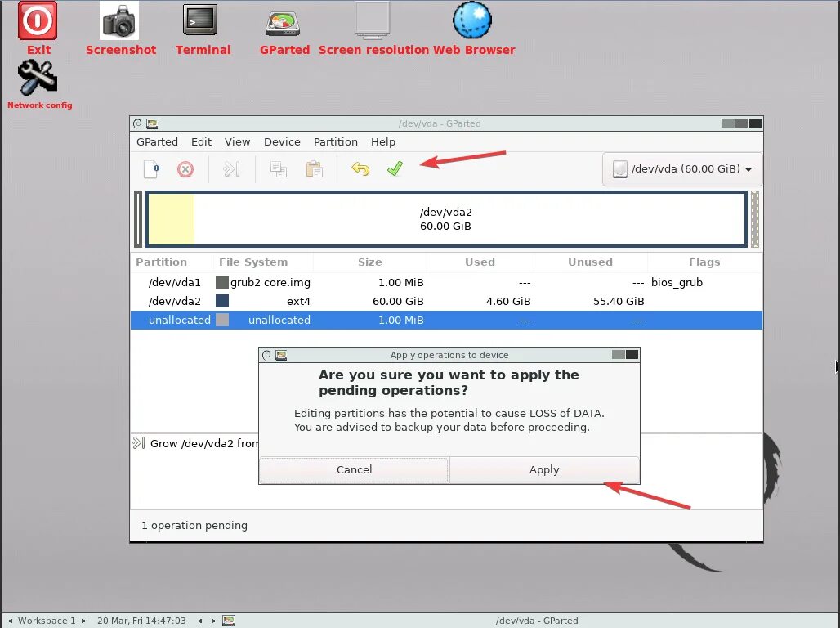The image size is (840, 628).
Task: Open the /dev/vda (60.00 GiB) device dropdown
Action: 682,169
